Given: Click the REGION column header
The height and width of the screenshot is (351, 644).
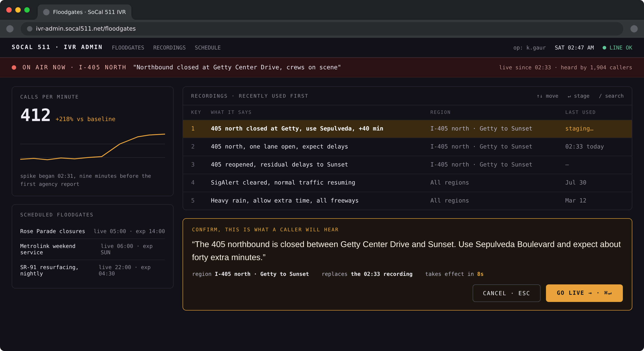Looking at the screenshot, I should pyautogui.click(x=440, y=112).
